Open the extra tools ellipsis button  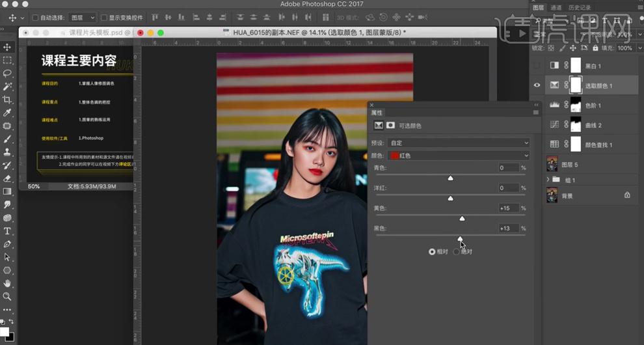7,310
